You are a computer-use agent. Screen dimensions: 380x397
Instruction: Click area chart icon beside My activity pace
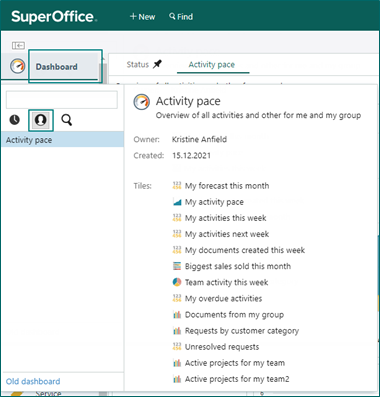[177, 202]
